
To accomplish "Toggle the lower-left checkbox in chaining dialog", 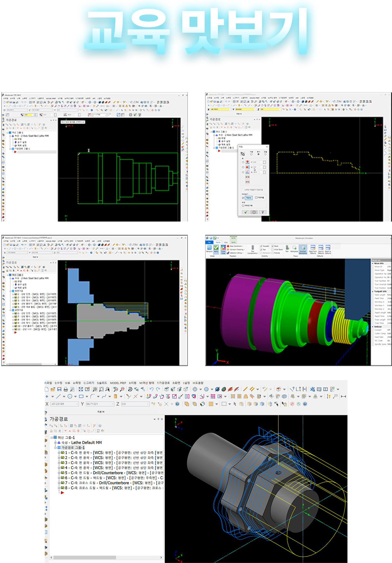I will tap(243, 197).
